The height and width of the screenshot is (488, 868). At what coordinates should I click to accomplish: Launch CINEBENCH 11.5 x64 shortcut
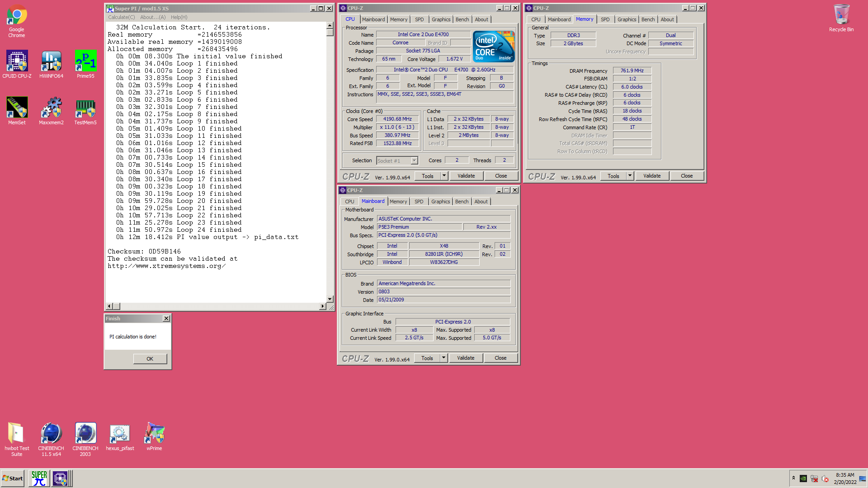(x=51, y=439)
